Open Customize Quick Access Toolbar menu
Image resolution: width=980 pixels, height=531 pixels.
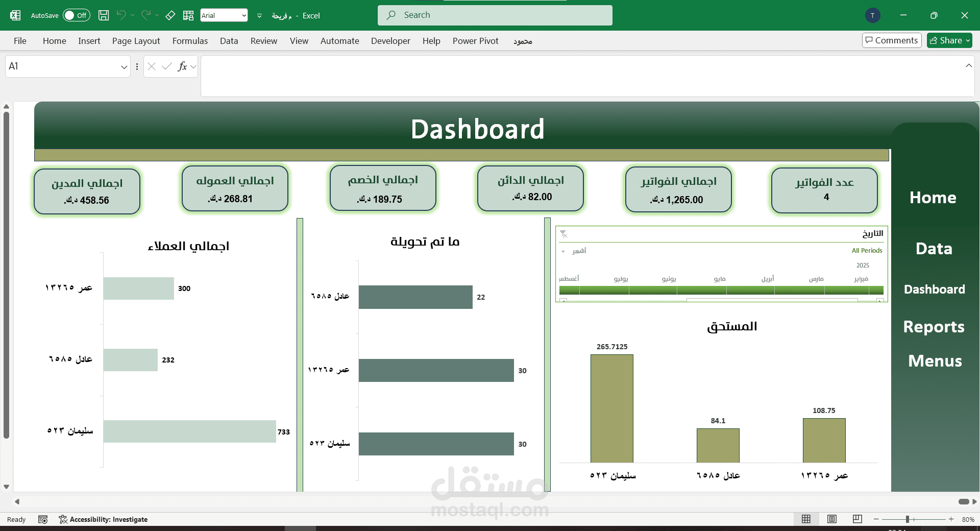point(259,16)
